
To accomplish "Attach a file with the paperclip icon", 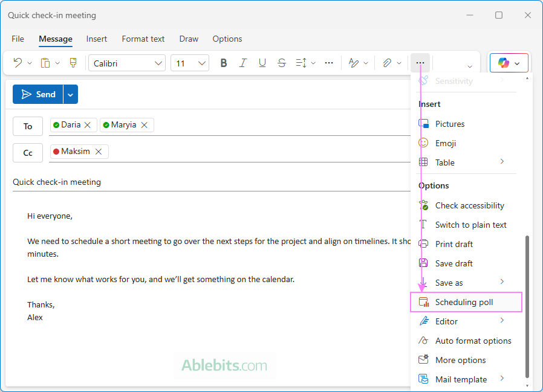I will [388, 62].
